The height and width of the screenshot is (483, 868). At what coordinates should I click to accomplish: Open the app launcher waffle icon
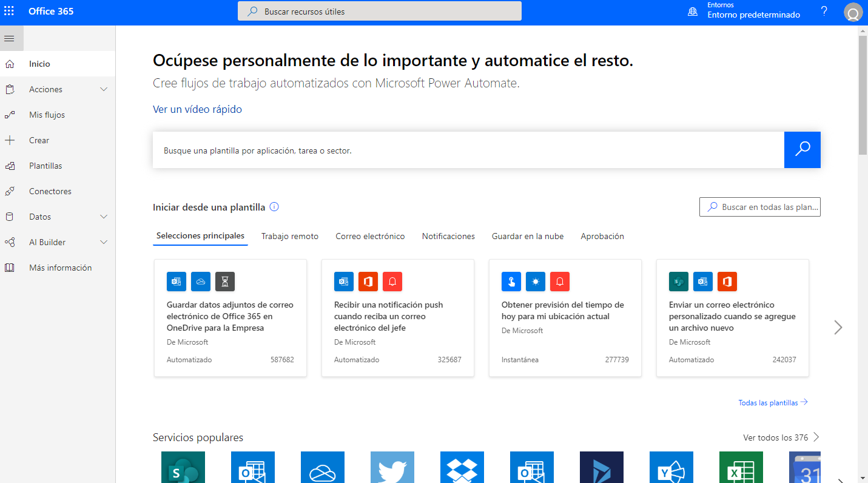[9, 12]
